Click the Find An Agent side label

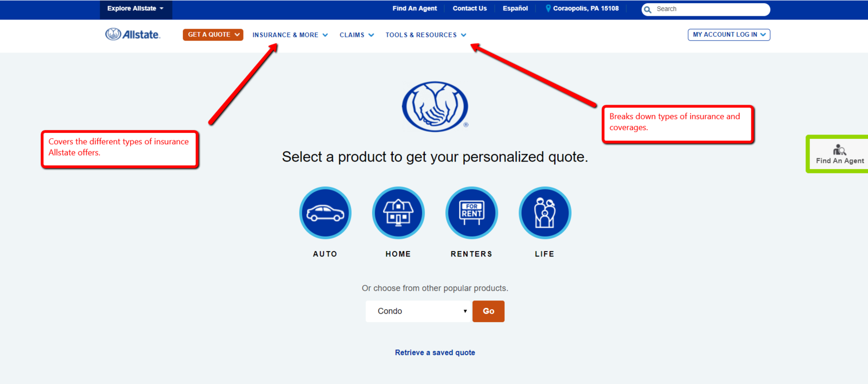pos(840,161)
